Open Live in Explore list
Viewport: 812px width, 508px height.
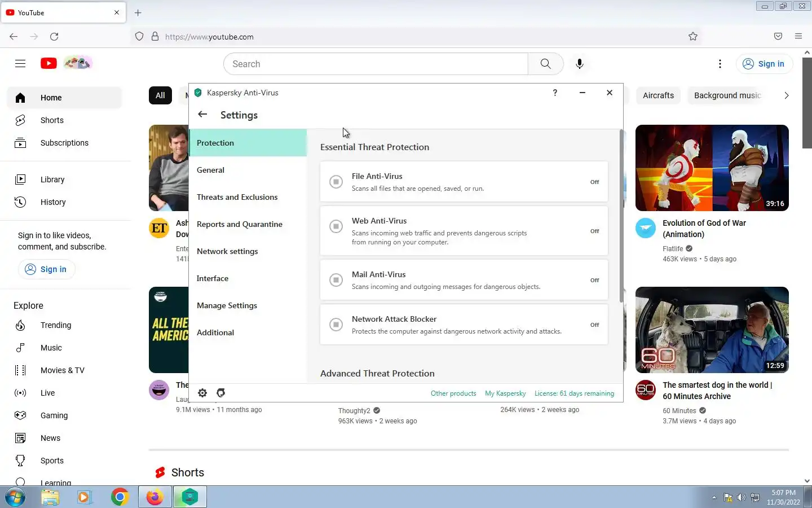tap(64, 393)
